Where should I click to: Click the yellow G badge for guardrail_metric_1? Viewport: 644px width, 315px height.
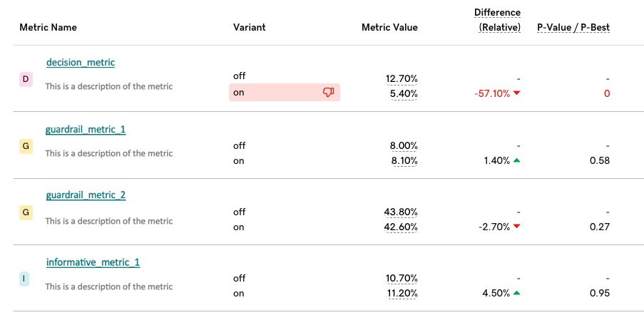click(x=26, y=146)
